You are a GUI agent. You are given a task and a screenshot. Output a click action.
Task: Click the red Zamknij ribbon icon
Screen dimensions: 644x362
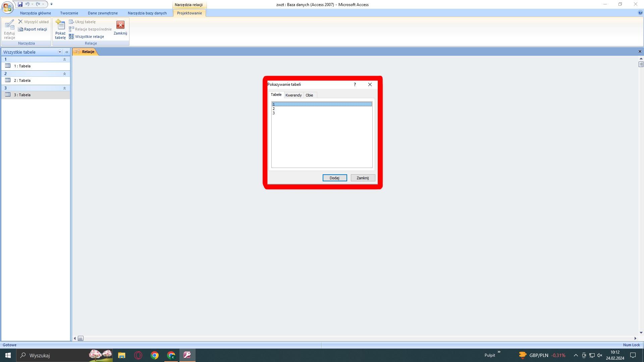pos(120,28)
